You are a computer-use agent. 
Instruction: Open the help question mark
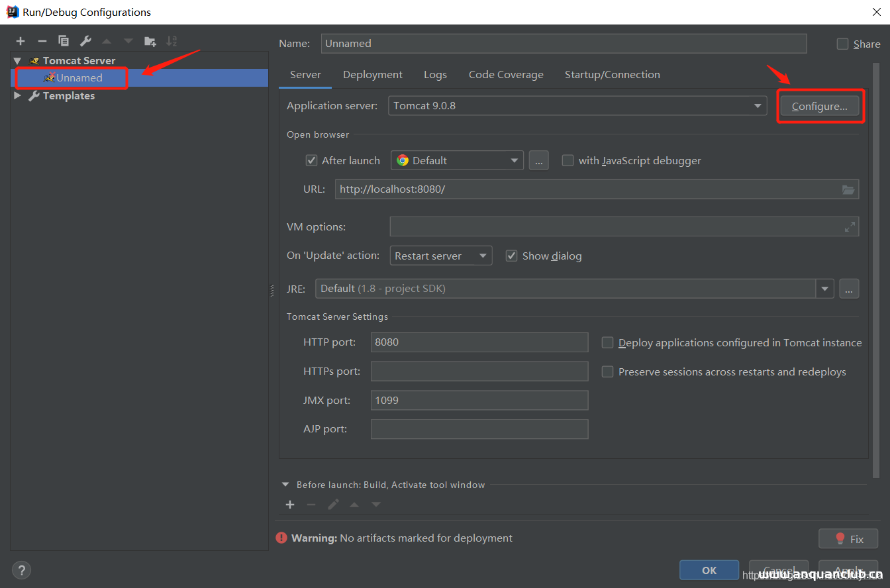tap(21, 569)
